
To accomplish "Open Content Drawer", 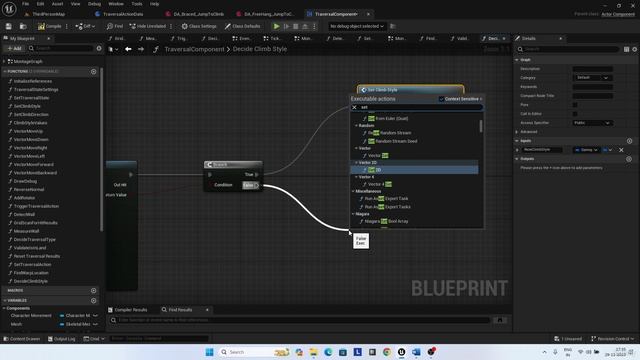I will coord(22,339).
